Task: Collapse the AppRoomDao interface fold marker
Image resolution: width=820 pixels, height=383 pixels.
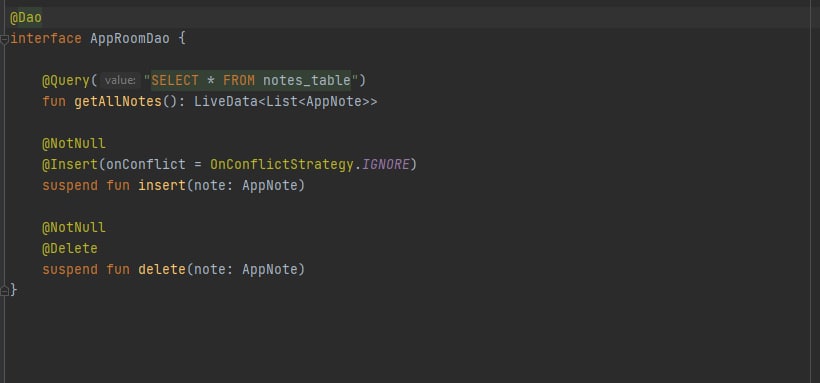Action: [x=4, y=39]
